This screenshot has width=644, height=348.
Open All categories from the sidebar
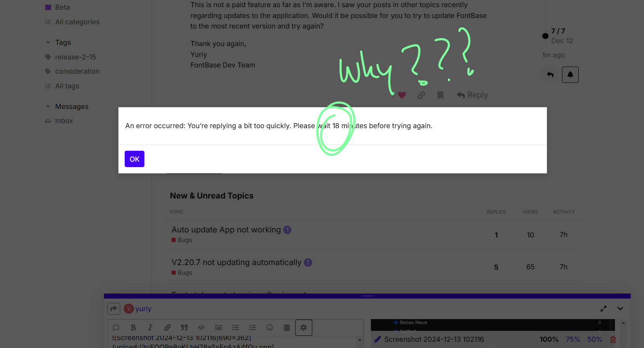77,22
